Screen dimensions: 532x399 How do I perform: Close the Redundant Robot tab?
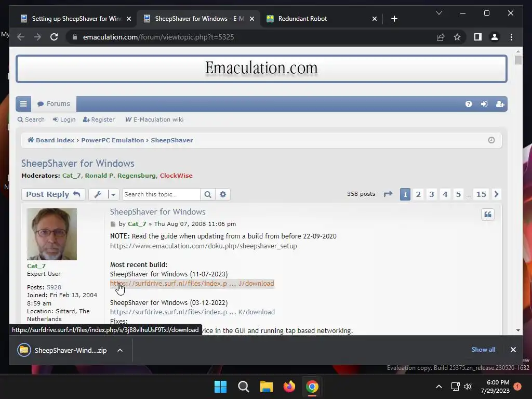click(374, 19)
